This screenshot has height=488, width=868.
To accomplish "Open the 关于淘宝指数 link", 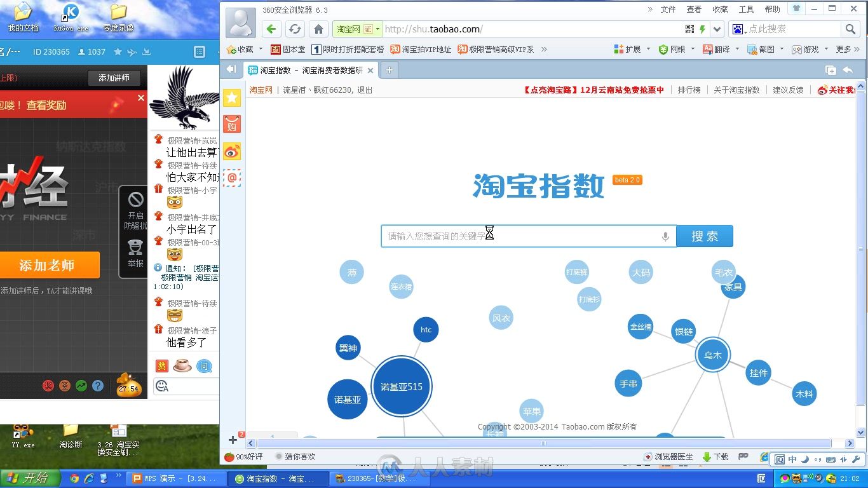I will [736, 90].
